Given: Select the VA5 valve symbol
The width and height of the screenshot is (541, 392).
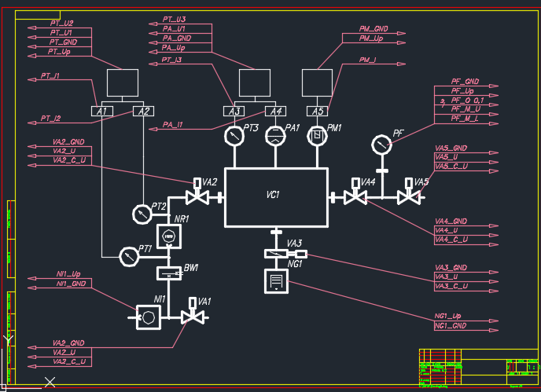Looking at the screenshot, I should click(x=409, y=192).
